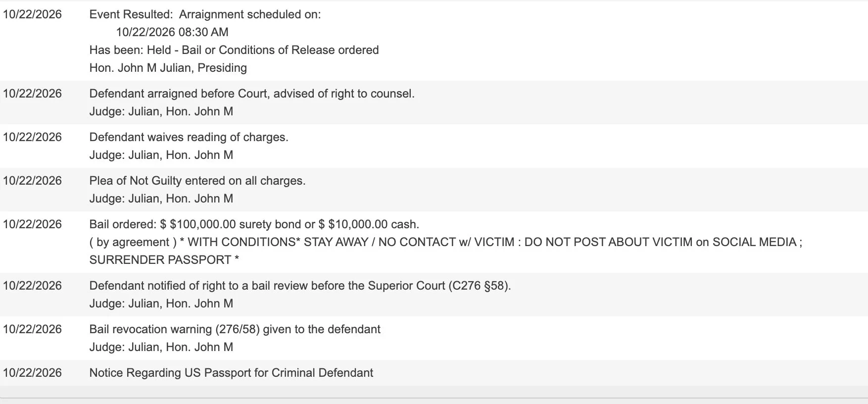
Task: Open Notice Regarding US Passport for Criminal Defendant
Action: [x=231, y=373]
